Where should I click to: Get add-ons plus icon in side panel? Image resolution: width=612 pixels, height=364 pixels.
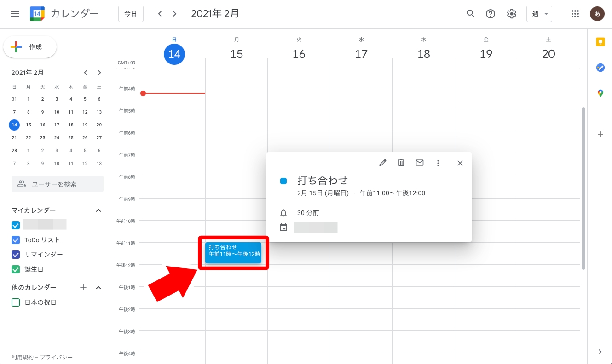(600, 134)
